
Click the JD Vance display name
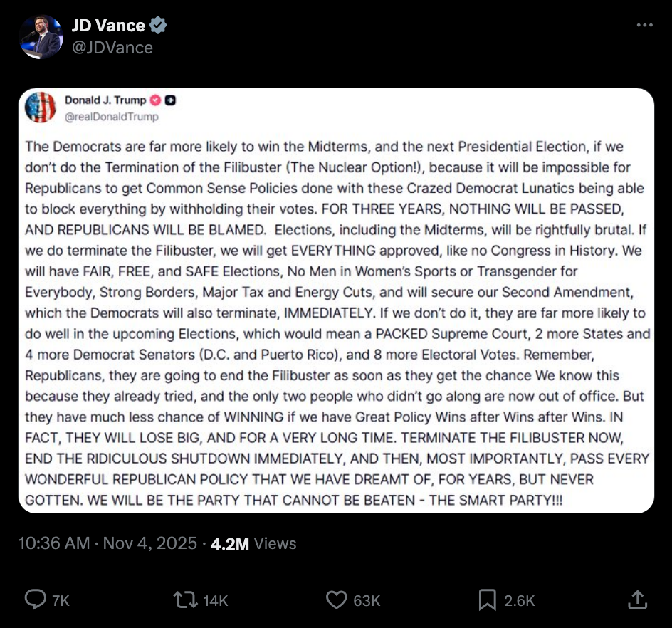click(x=108, y=26)
